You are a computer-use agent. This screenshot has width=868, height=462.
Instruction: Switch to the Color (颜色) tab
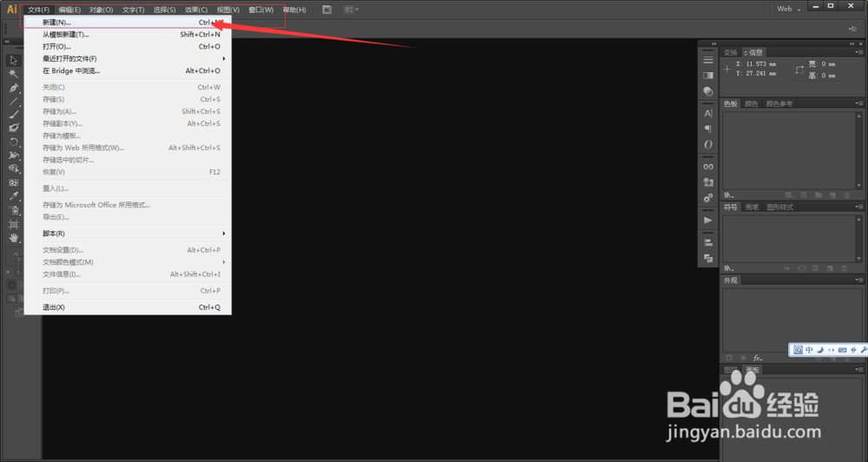(x=751, y=104)
